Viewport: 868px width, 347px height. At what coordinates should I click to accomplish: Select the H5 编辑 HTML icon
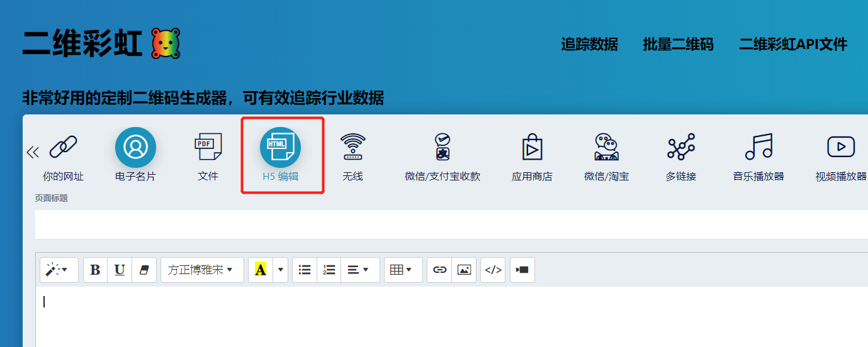pyautogui.click(x=280, y=148)
